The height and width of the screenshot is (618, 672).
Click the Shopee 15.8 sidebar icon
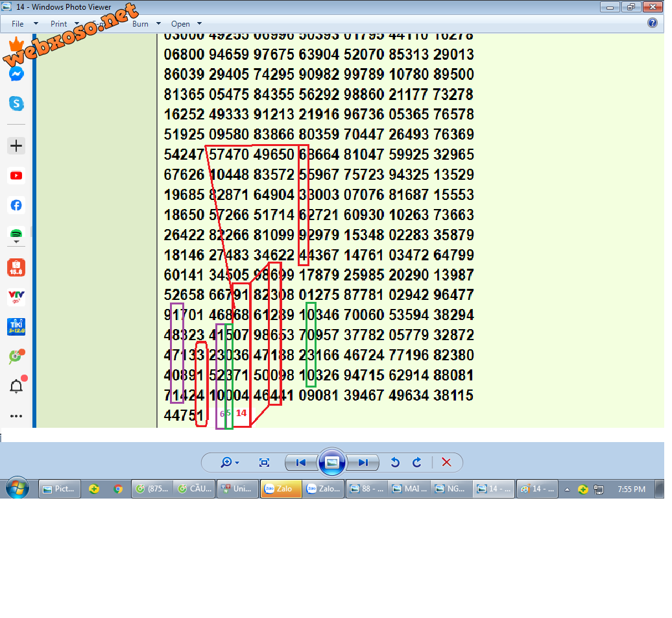[17, 267]
